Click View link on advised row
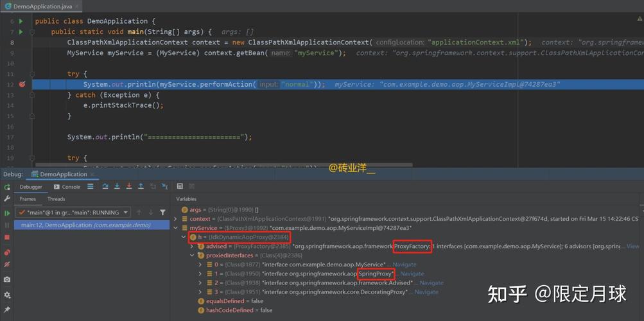Viewport: 644px width, 321px height. coord(633,247)
